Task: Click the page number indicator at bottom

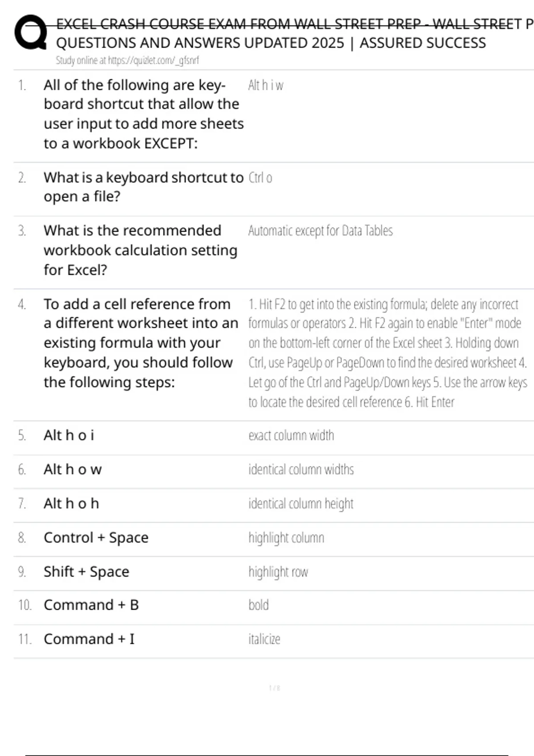Action: pos(274,688)
